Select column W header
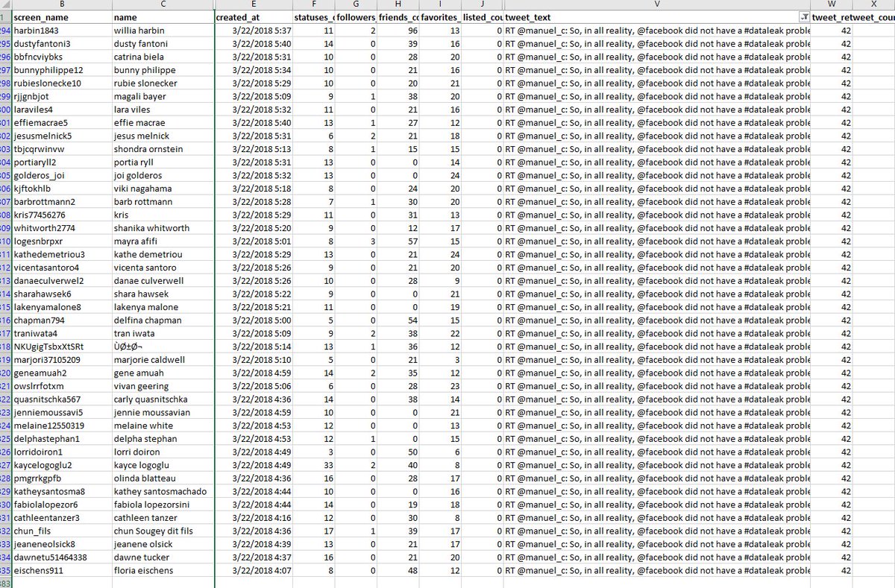 pos(832,4)
